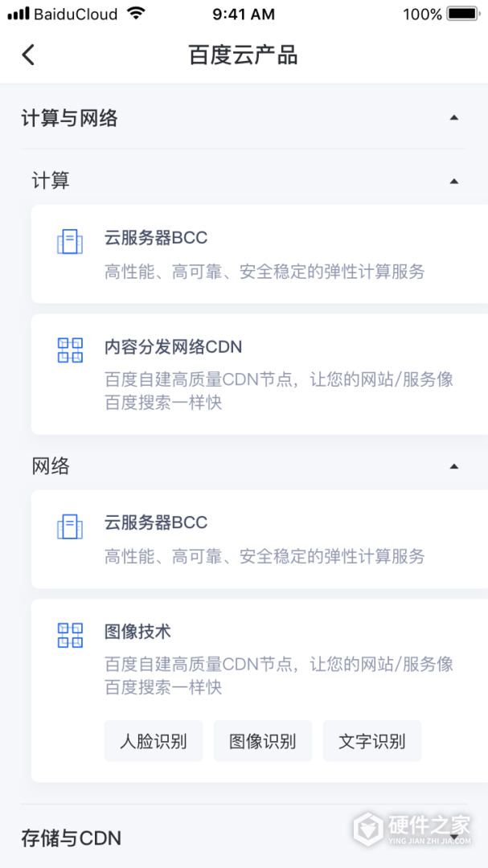This screenshot has height=868, width=488.
Task: Tap the back arrow icon
Action: [x=28, y=55]
